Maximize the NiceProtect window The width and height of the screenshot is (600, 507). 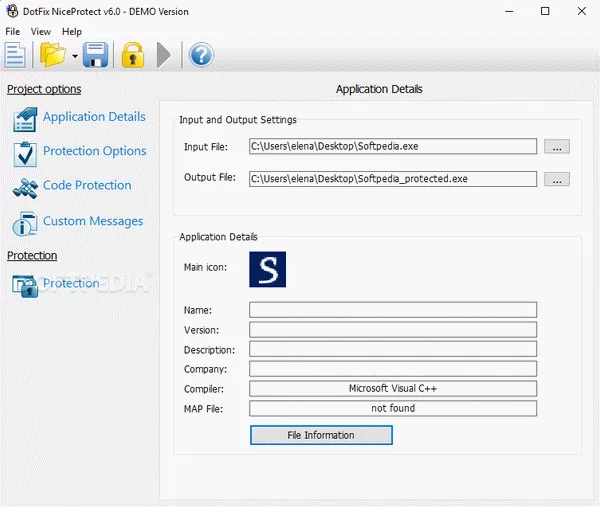click(545, 11)
